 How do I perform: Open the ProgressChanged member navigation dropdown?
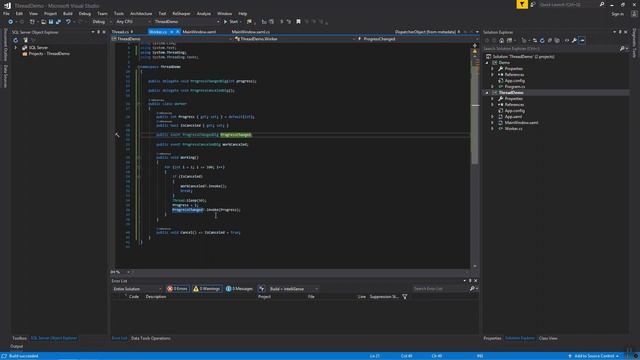click(x=417, y=39)
